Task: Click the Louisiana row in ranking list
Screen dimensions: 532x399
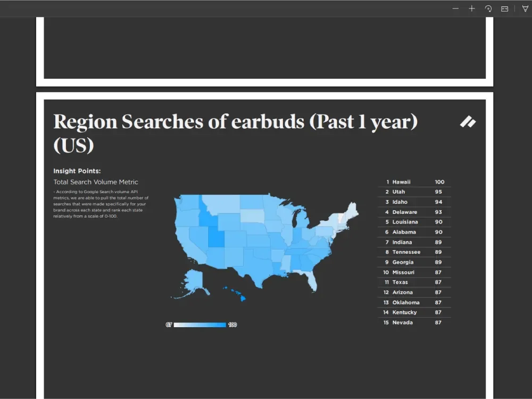Action: pyautogui.click(x=414, y=222)
